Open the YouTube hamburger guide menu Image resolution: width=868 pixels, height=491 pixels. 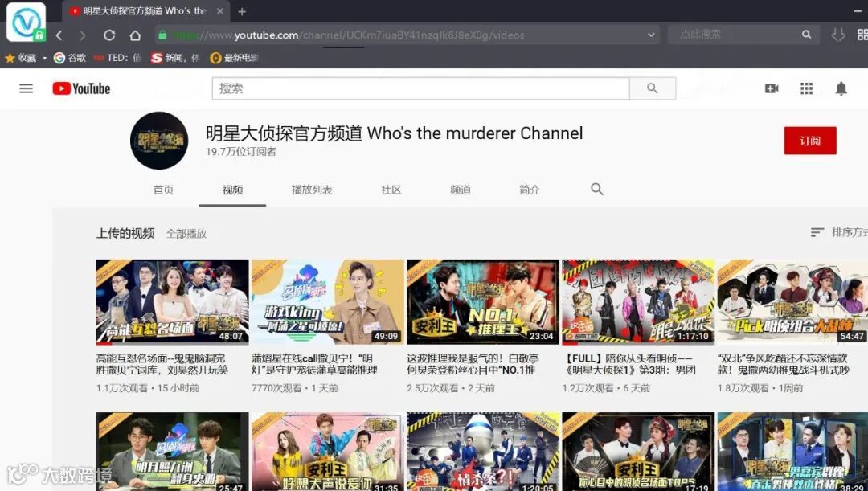26,88
